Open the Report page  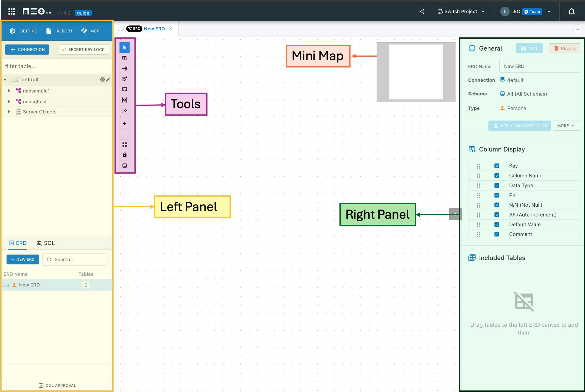tap(59, 31)
